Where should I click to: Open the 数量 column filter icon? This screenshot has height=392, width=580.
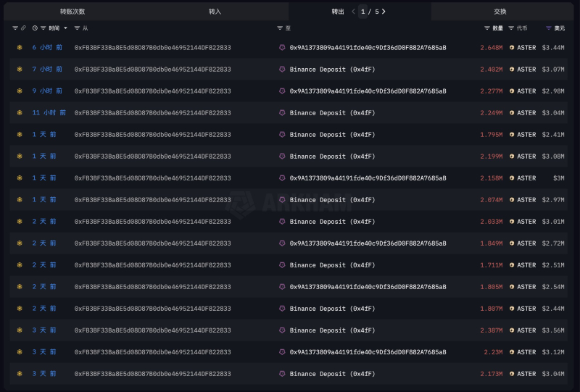(487, 28)
